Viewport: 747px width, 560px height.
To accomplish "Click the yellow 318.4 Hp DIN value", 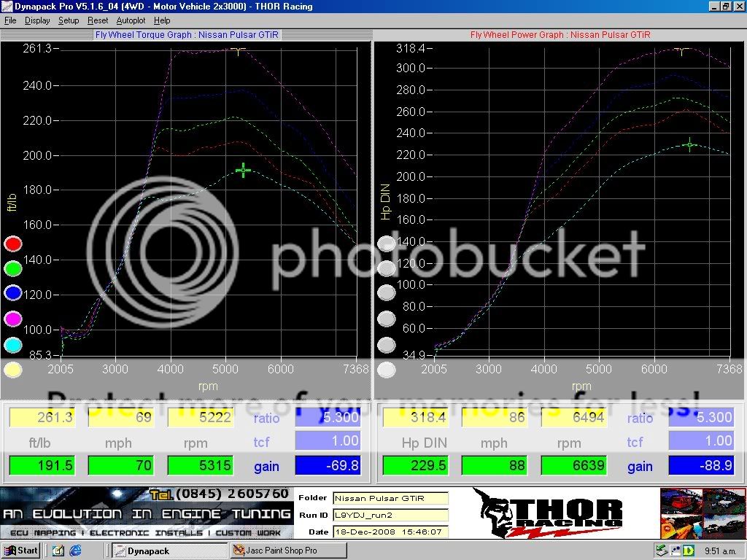I will 416,417.
